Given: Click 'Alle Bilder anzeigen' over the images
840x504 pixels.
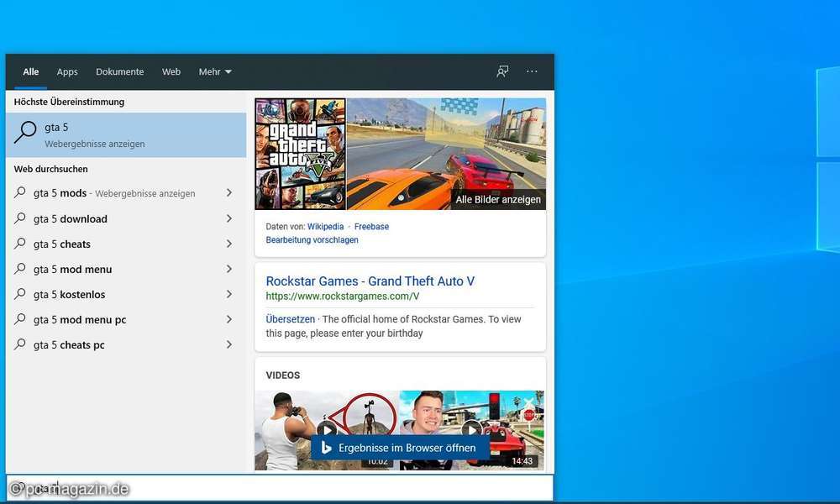Looking at the screenshot, I should tap(500, 201).
